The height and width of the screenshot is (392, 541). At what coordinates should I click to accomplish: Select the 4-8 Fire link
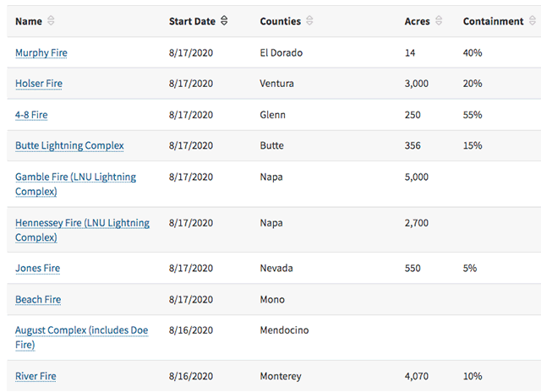33,115
